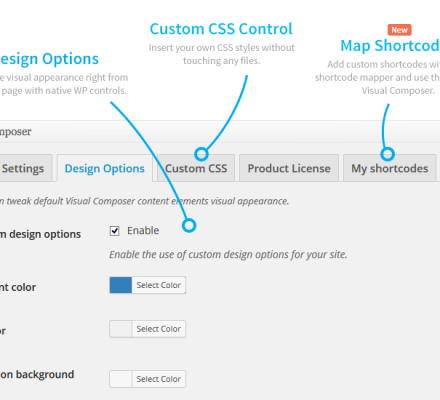Click the circle marker on Custom CSS tab
This screenshot has height=400, width=440.
(201, 154)
